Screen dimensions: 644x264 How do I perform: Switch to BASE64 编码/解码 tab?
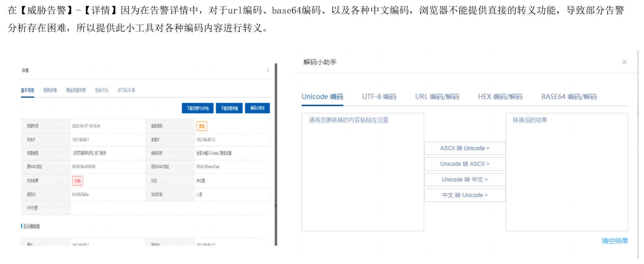point(569,97)
